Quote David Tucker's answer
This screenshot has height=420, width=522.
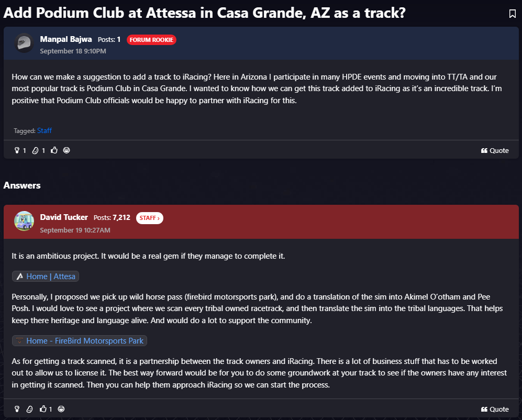(x=495, y=409)
